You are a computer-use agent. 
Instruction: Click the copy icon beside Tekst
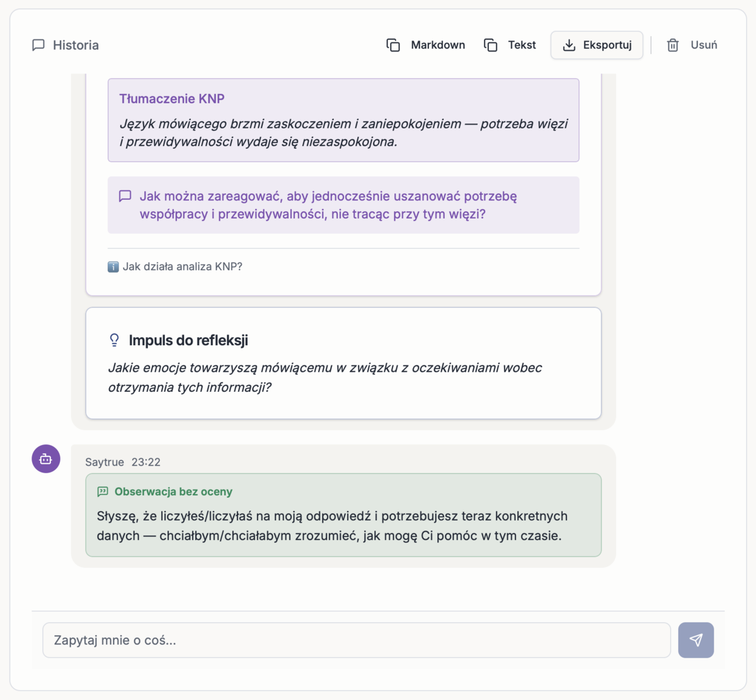[x=491, y=45]
